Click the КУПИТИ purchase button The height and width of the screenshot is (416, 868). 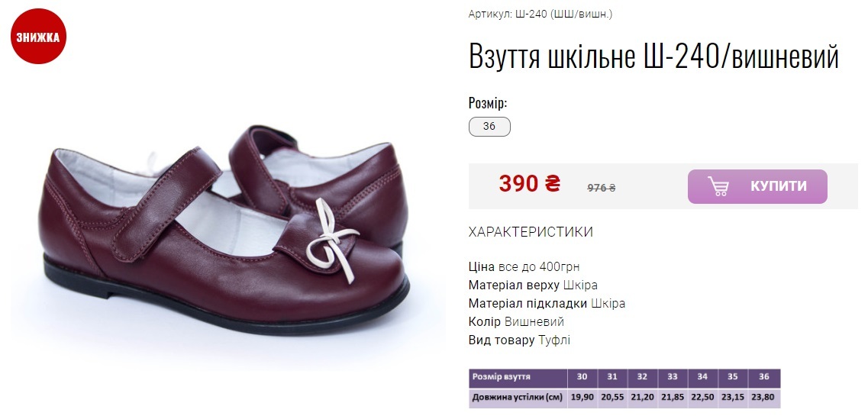(757, 186)
